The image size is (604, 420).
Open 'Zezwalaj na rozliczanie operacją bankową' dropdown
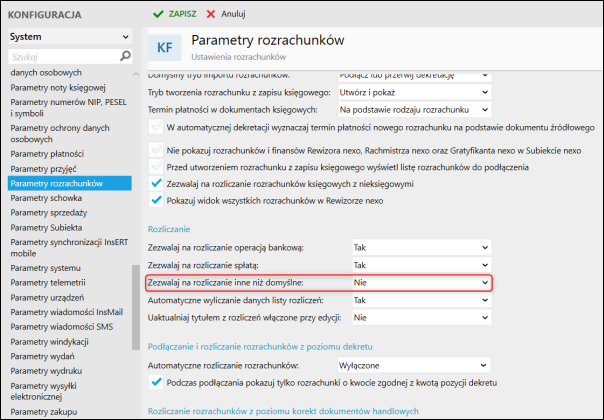pyautogui.click(x=421, y=247)
